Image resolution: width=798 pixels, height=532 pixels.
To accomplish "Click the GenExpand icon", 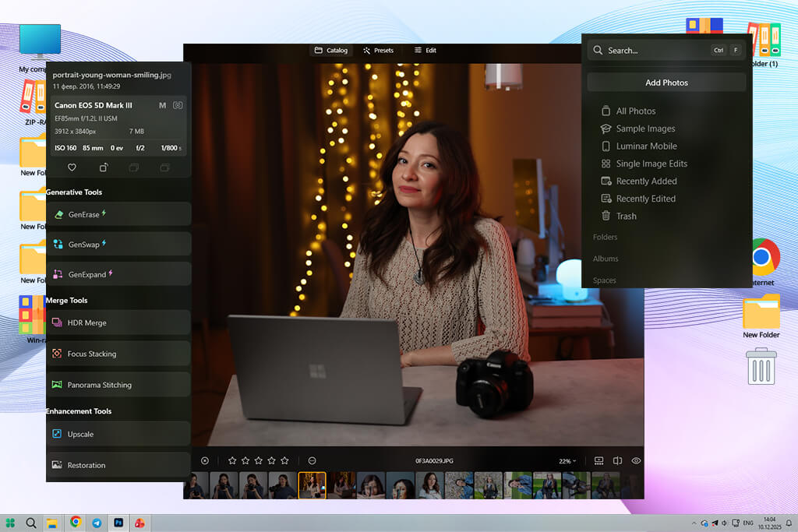I will pos(58,274).
